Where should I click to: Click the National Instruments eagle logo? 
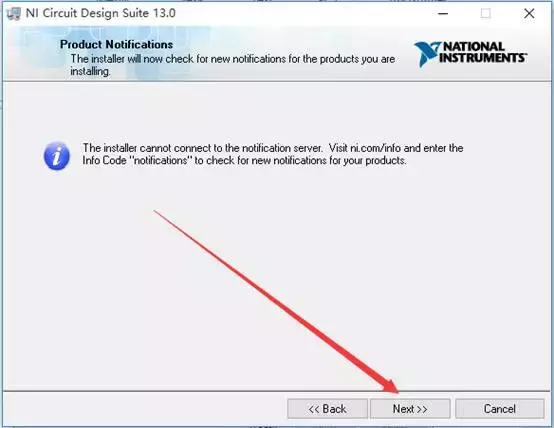[427, 53]
